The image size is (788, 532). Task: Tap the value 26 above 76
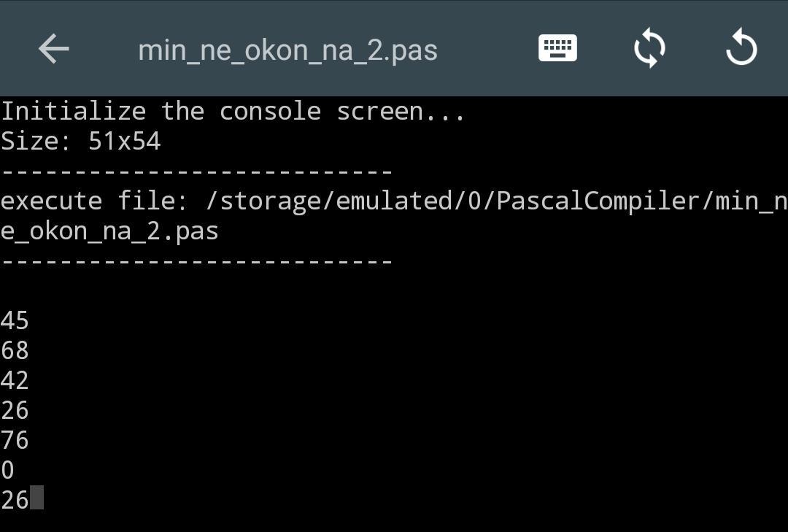click(15, 411)
